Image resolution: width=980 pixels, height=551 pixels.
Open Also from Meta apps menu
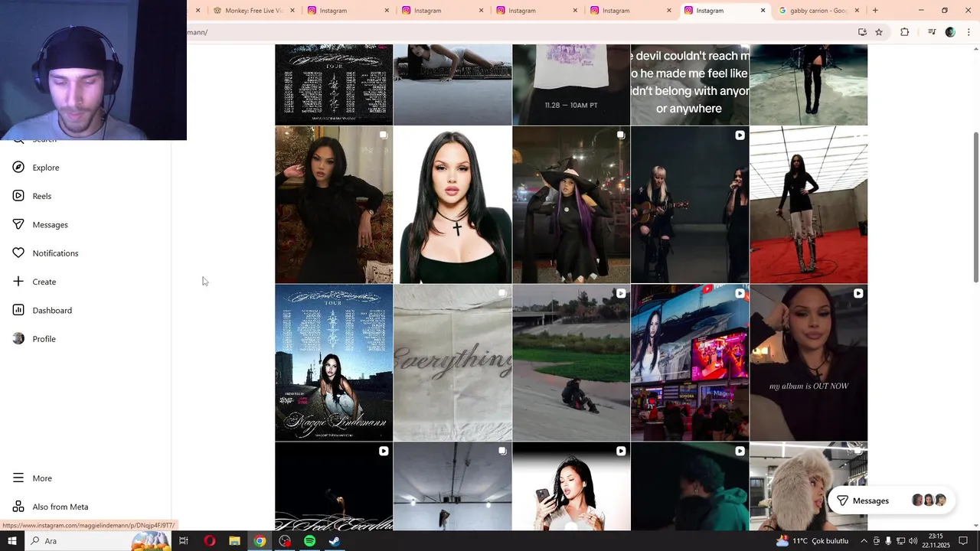point(51,507)
